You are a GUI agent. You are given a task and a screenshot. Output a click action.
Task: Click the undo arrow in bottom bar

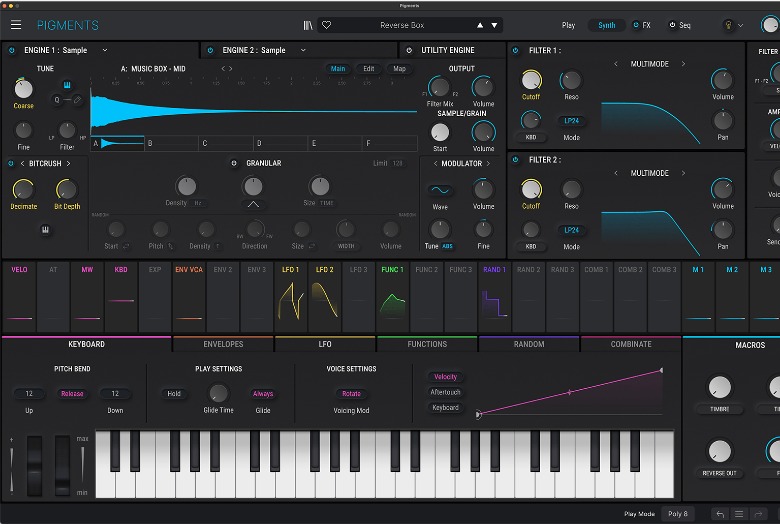point(720,514)
